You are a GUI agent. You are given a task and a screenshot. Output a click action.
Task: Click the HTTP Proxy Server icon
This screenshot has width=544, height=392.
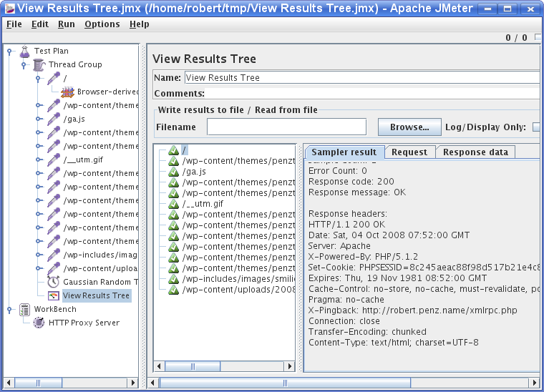click(x=39, y=323)
